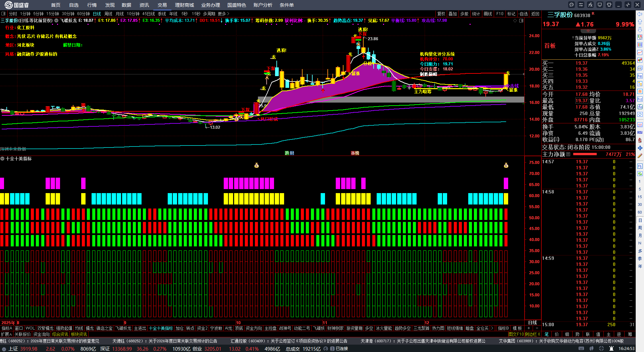
Task: Click the green refresh icon in sidebar
Action: pos(640,174)
